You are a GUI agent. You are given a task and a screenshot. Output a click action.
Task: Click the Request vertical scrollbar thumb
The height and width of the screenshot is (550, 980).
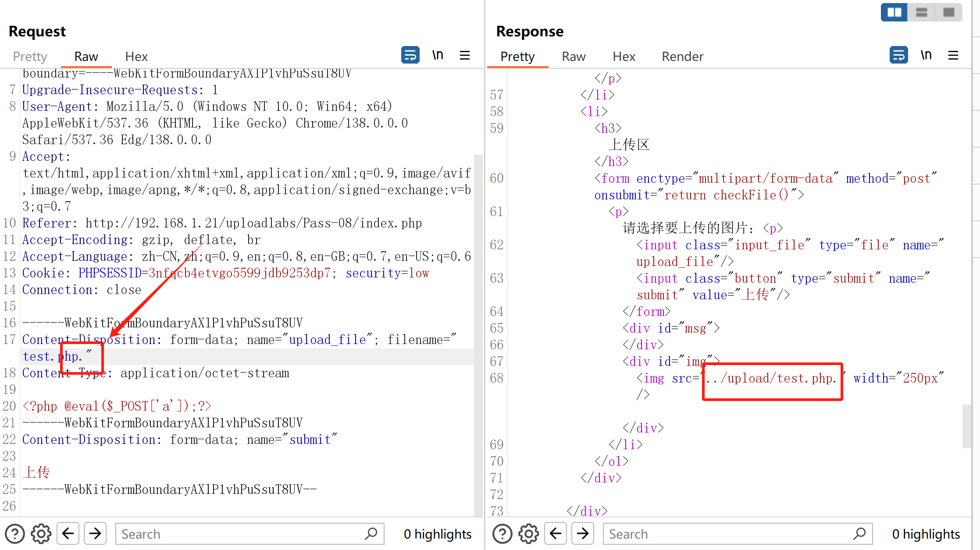(478, 335)
